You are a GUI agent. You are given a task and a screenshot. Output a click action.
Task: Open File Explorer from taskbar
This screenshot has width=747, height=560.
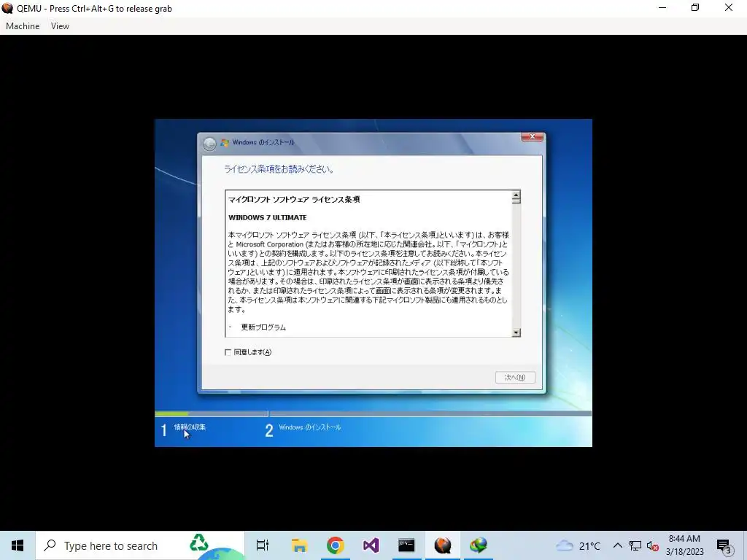click(x=299, y=545)
